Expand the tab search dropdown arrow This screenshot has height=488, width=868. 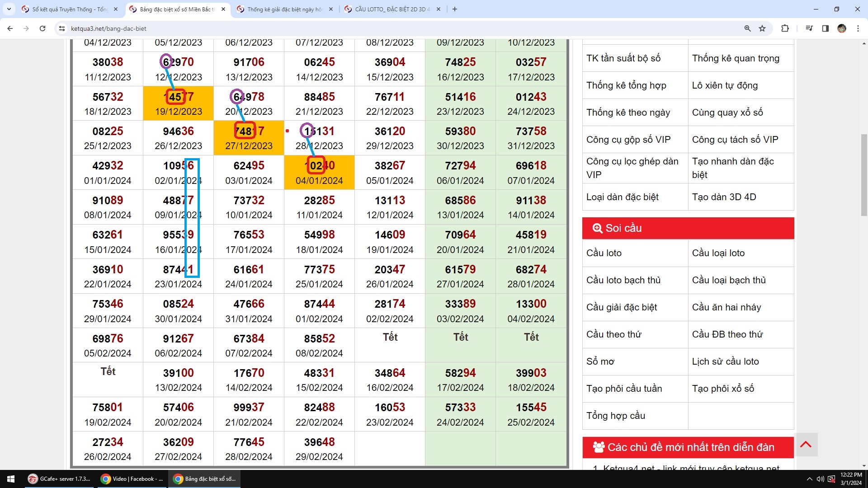click(x=9, y=9)
